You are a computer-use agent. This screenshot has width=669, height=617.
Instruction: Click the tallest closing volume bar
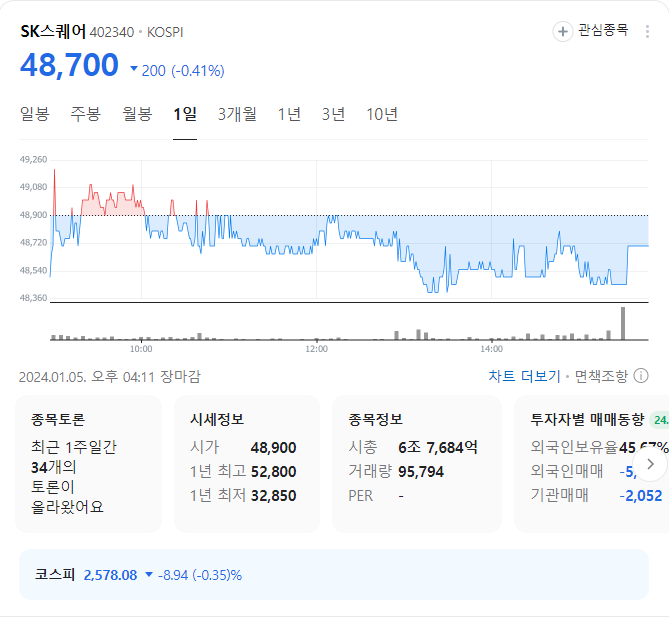click(623, 323)
